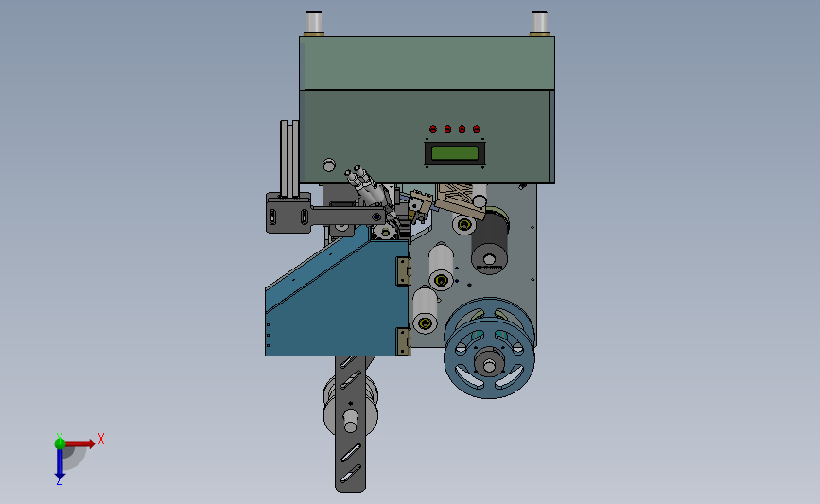Screen dimensions: 820x504
Task: Pick the lowest white roller next to the pulley
Action: tap(426, 310)
